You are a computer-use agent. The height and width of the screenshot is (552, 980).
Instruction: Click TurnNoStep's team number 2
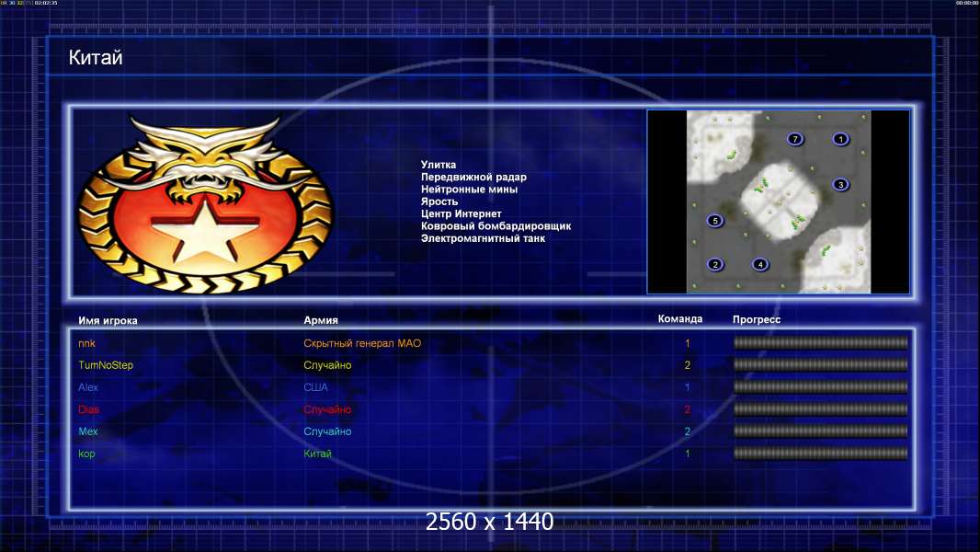(688, 365)
